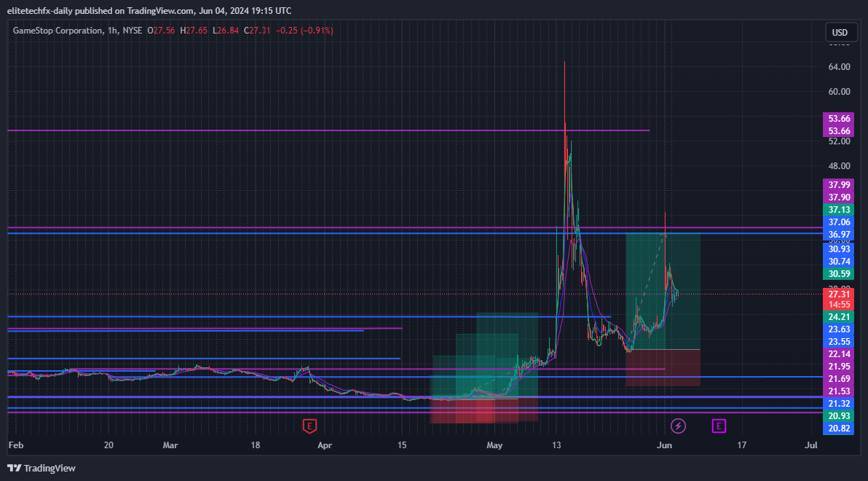The image size is (868, 481).
Task: Click the red earnings E marker near April
Action: [x=309, y=426]
